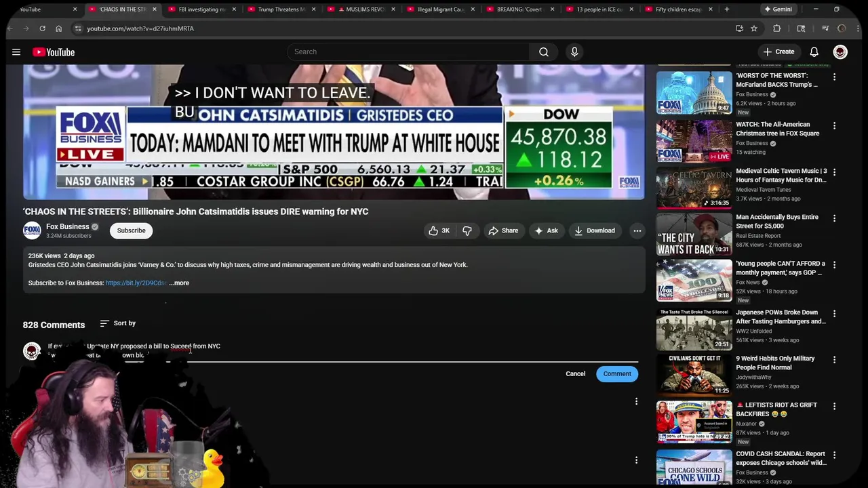Open Fox Business channel name link
868x488 pixels.
point(68,226)
